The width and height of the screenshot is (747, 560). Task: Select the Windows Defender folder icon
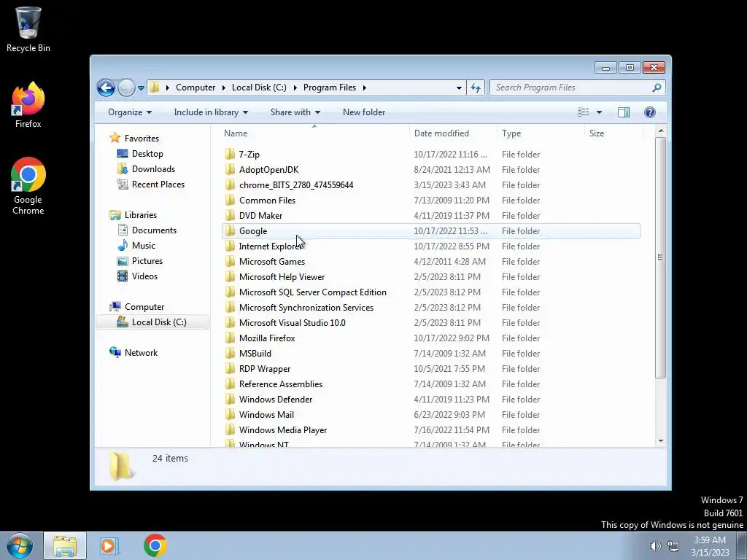230,400
